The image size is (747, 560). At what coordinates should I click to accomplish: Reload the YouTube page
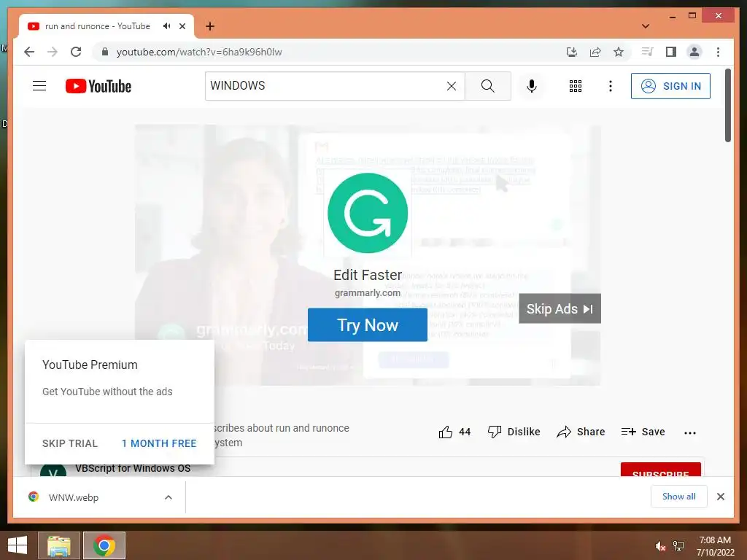click(76, 52)
